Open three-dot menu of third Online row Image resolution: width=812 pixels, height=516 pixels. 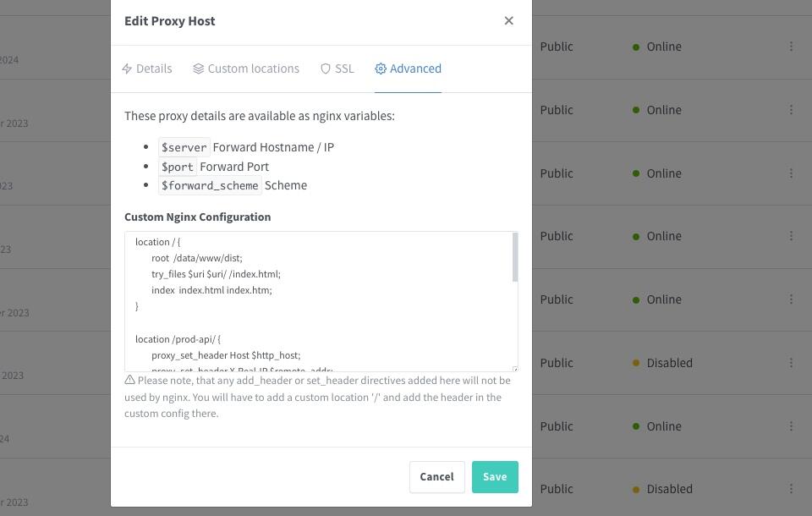pos(791,173)
